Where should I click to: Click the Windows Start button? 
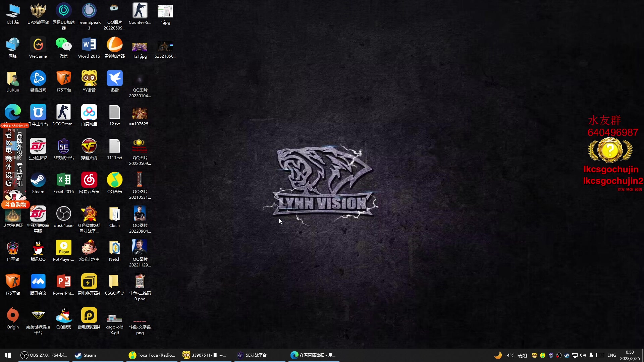pos(8,355)
